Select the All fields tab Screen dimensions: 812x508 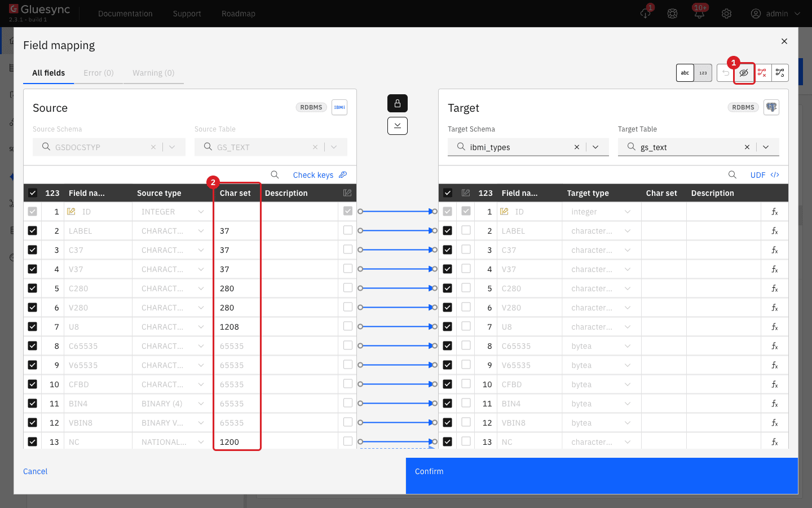pos(48,73)
